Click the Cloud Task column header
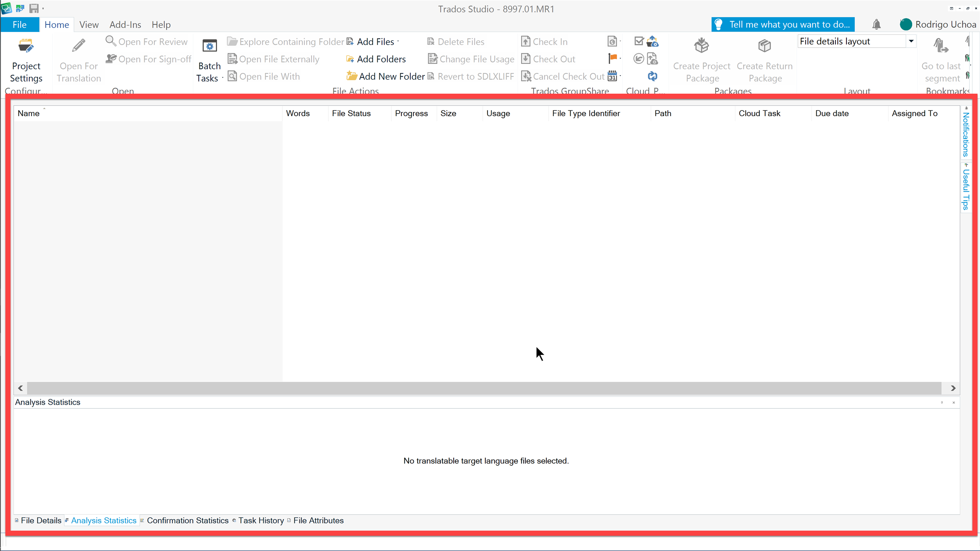Viewport: 980px width, 551px height. [x=773, y=113]
